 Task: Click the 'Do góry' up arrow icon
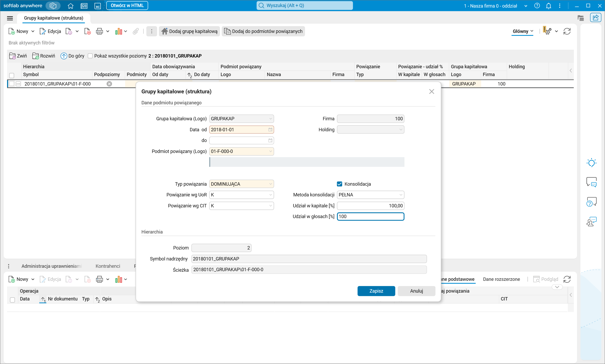click(64, 56)
